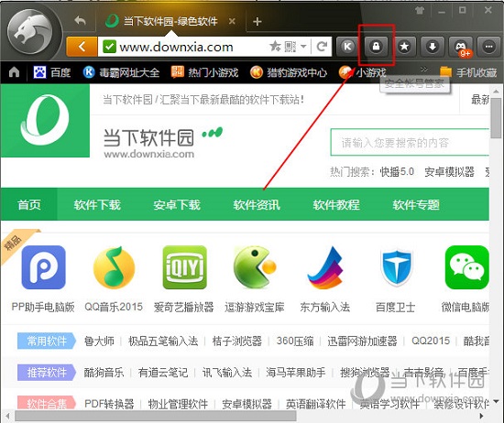Screen dimensions: 504x423
Task: Go to home page via house icon
Action: pos(14,72)
